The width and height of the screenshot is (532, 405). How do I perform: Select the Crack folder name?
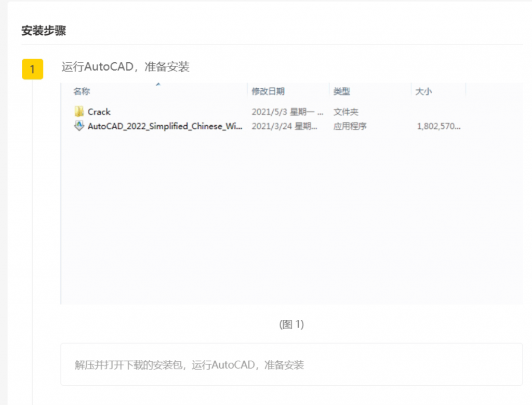pos(99,112)
